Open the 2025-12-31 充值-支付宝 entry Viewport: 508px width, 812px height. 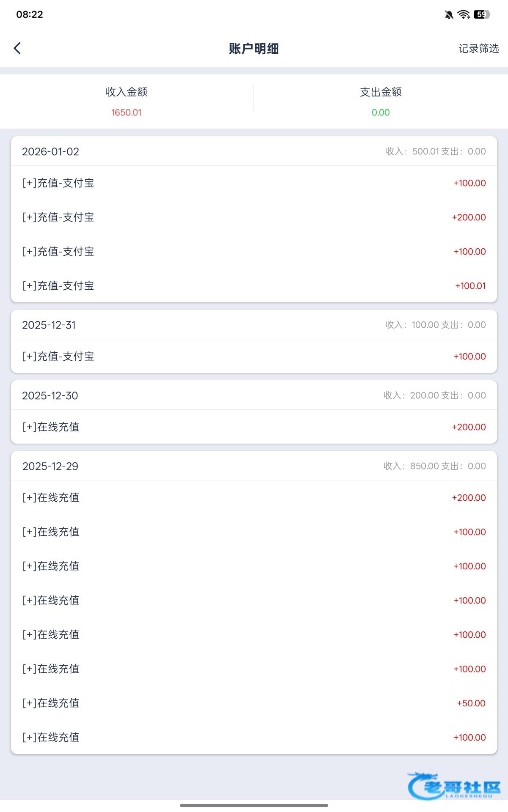point(254,357)
